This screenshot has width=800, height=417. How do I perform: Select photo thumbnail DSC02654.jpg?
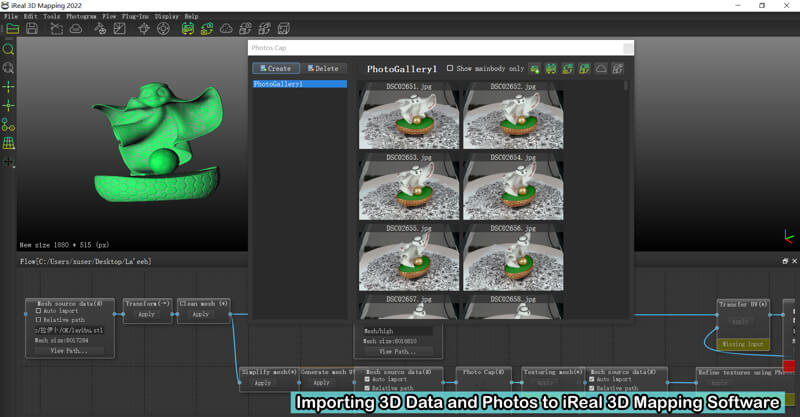point(513,187)
